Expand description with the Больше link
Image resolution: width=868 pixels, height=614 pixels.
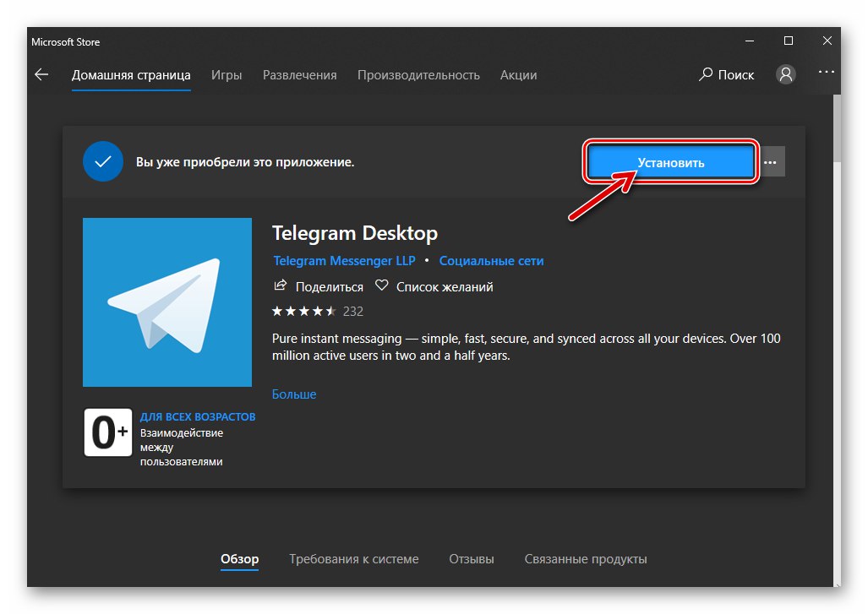coord(294,394)
